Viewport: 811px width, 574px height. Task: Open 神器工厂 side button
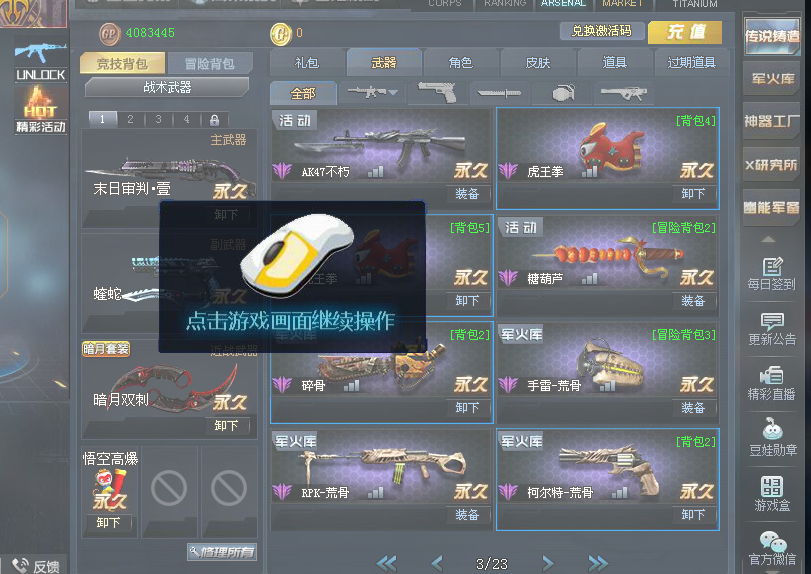772,122
